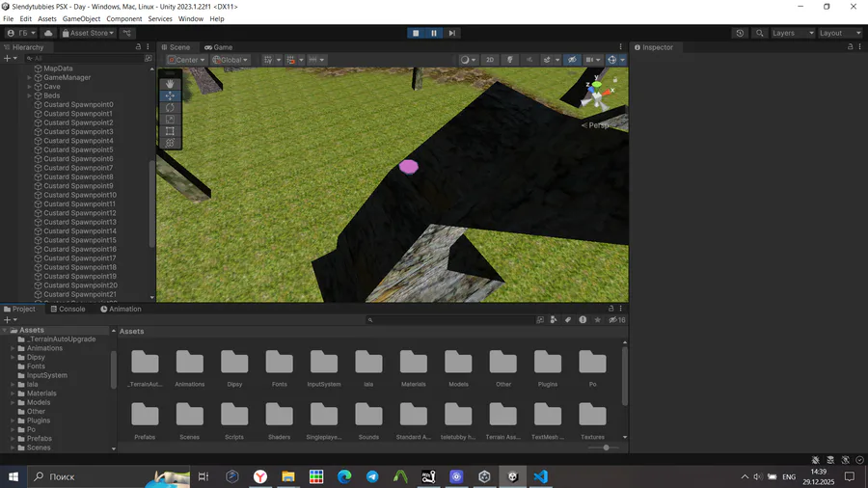Toggle 2D scene view mode

click(490, 60)
